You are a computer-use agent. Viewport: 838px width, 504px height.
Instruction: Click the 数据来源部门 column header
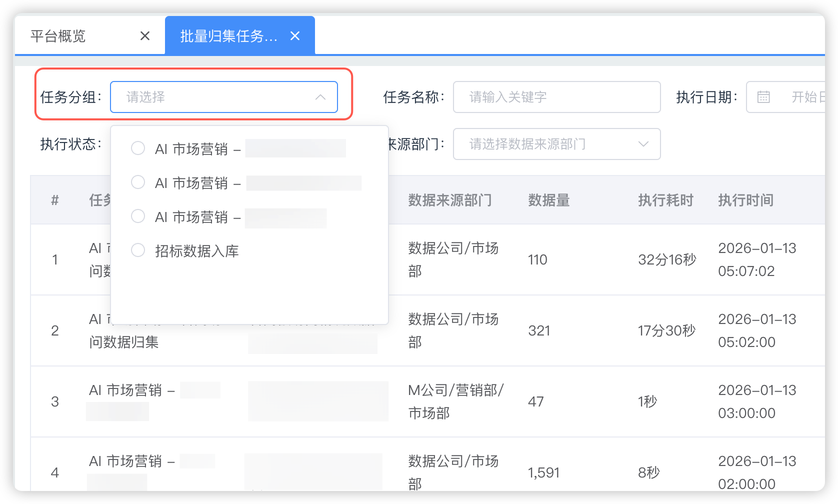[x=450, y=200]
